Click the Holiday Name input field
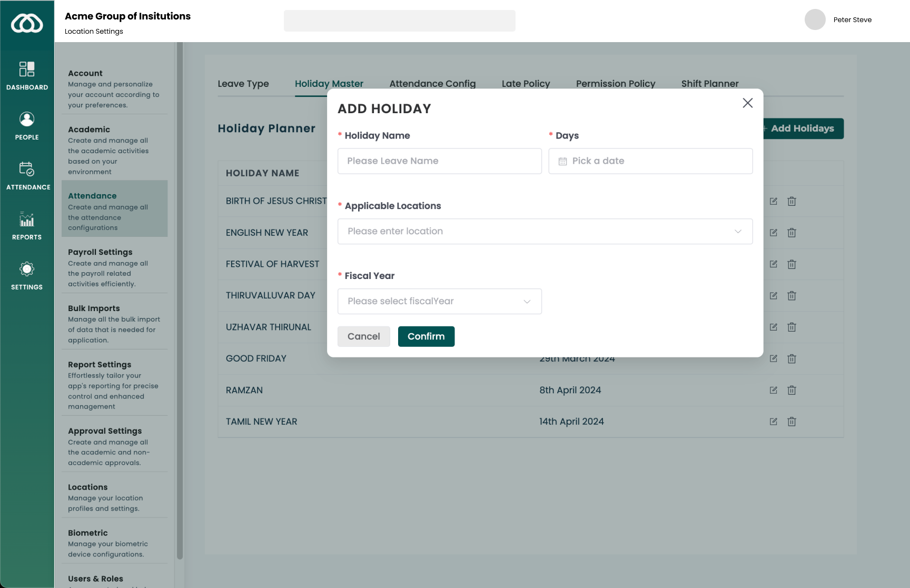This screenshot has width=910, height=588. pos(439,161)
